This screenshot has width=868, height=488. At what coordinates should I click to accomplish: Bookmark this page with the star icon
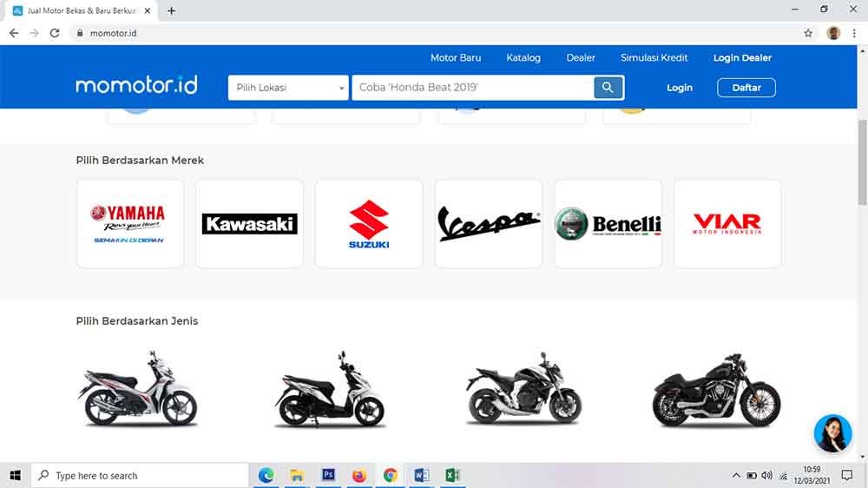coord(808,33)
